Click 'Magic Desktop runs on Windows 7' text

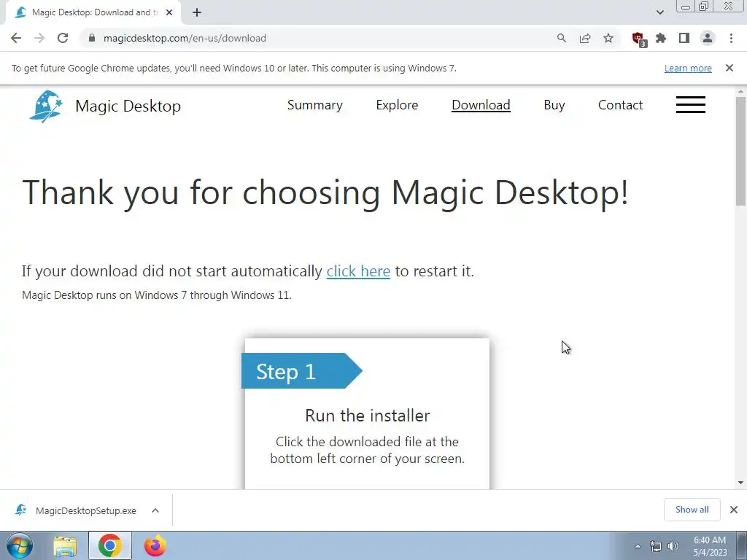coord(157,295)
